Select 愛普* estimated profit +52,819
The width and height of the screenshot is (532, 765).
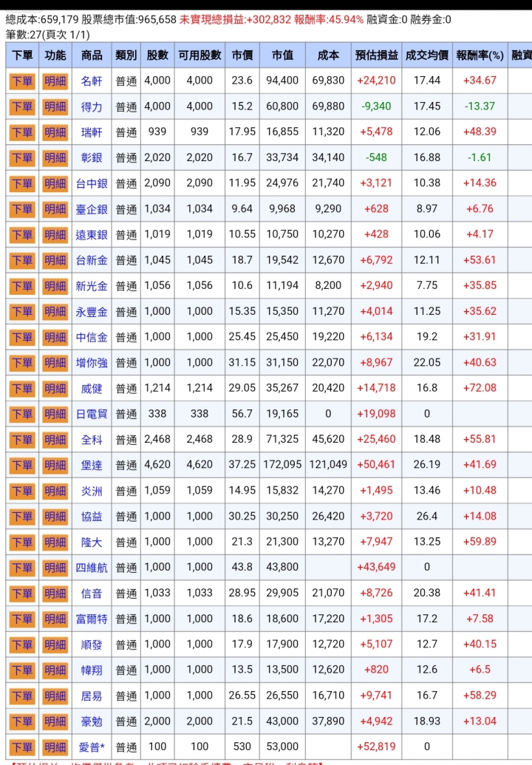[x=376, y=747]
